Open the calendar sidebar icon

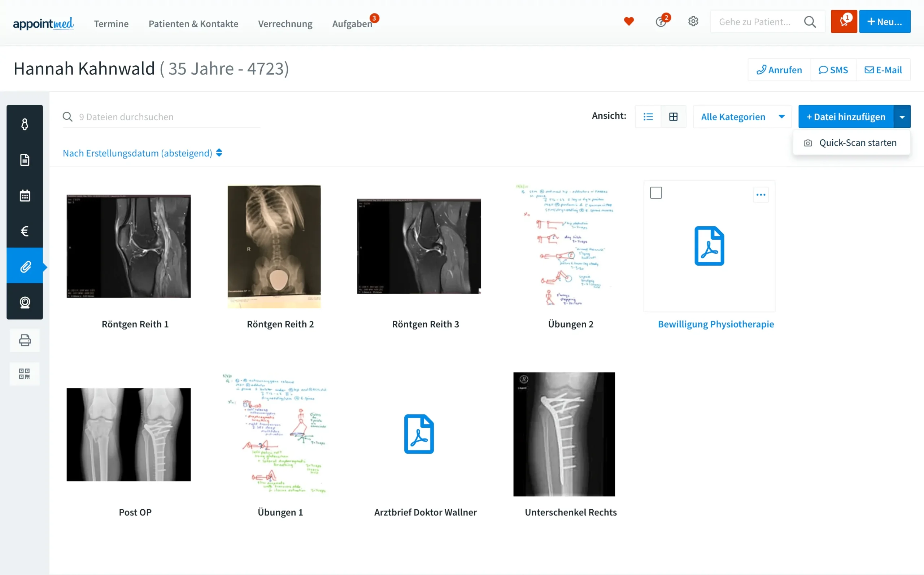[x=25, y=196]
